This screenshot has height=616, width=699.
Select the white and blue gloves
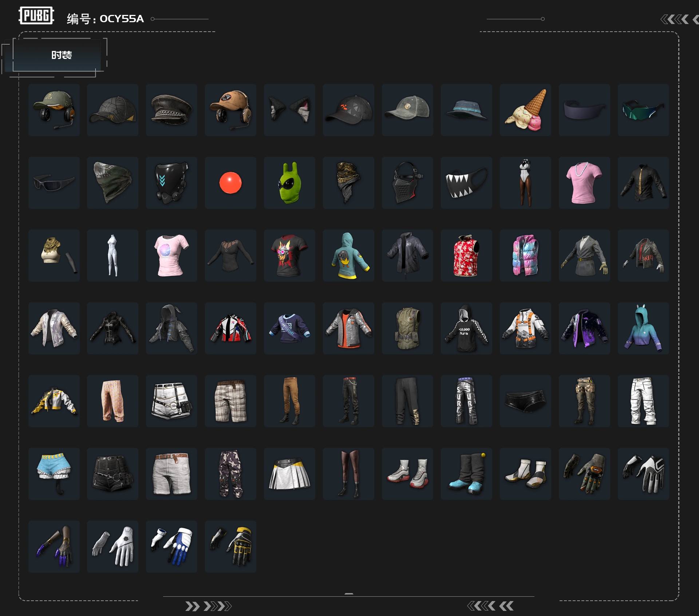pyautogui.click(x=171, y=547)
